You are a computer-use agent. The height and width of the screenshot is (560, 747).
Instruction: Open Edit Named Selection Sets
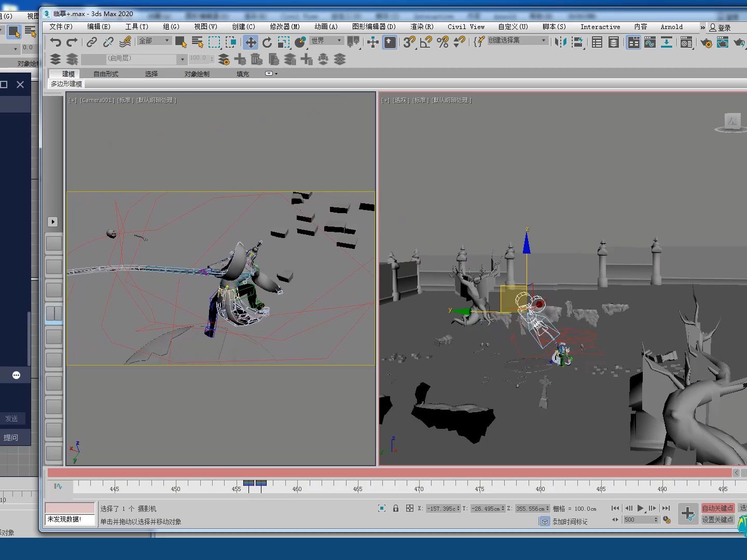click(479, 42)
